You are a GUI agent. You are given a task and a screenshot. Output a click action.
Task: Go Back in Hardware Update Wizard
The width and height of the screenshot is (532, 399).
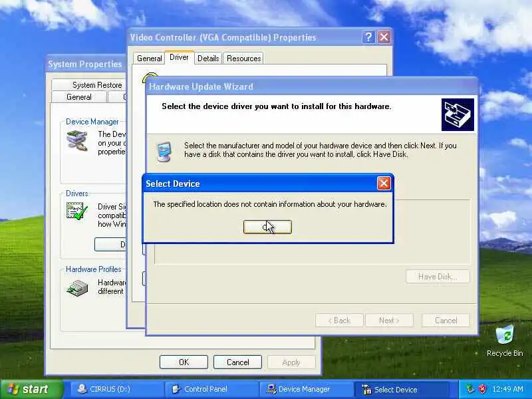pos(339,321)
